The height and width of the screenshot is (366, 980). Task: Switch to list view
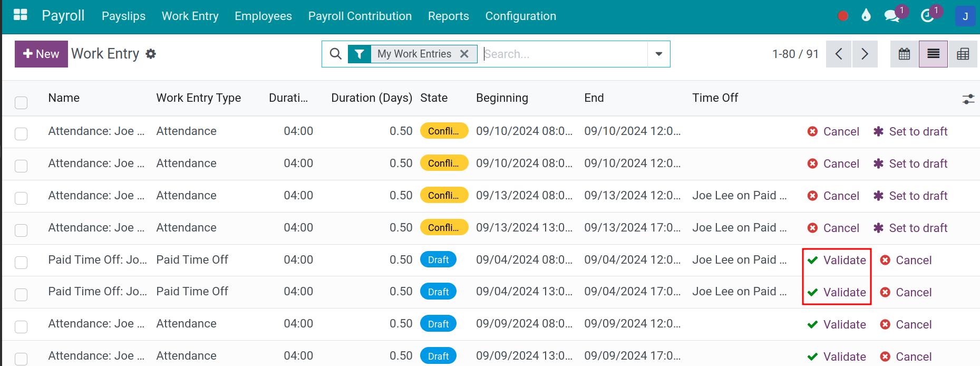[933, 54]
